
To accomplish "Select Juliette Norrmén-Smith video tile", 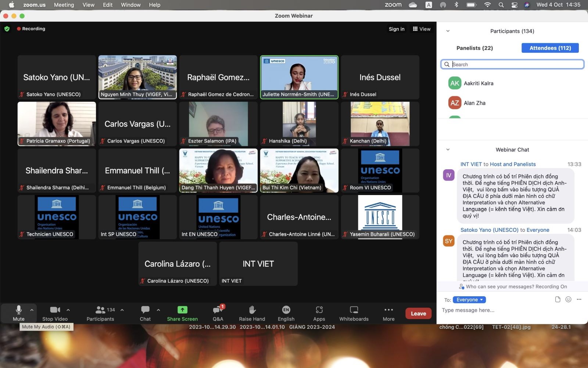I will tap(299, 77).
